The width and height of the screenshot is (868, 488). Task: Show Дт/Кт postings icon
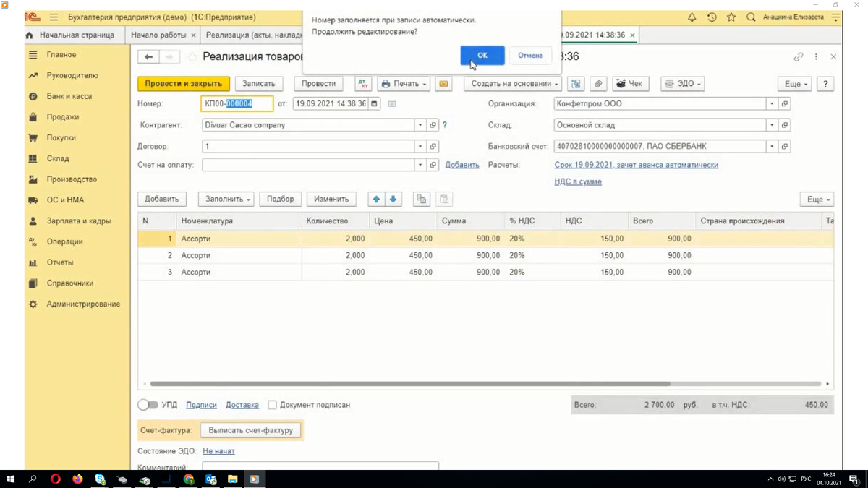click(x=363, y=84)
